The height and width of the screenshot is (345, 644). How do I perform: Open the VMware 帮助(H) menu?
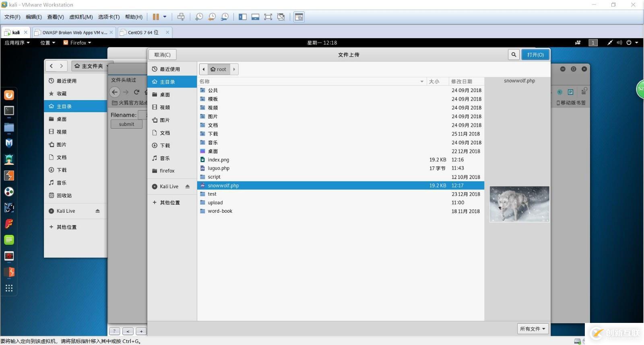(134, 17)
